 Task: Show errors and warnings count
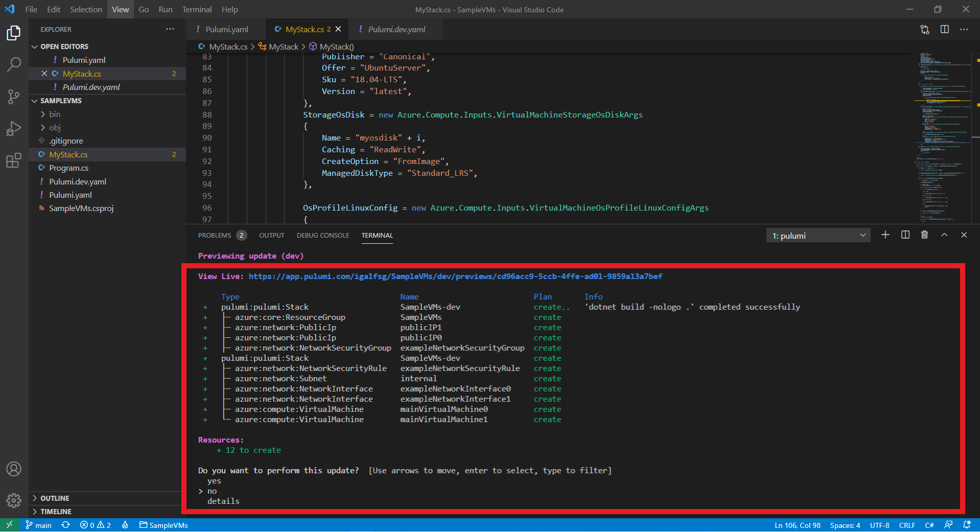96,525
